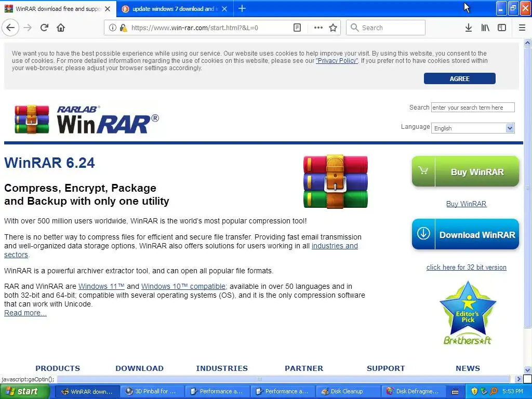Viewport: 532px width, 399px height.
Task: Click the vertical scrollbar down arrow
Action: (x=527, y=369)
